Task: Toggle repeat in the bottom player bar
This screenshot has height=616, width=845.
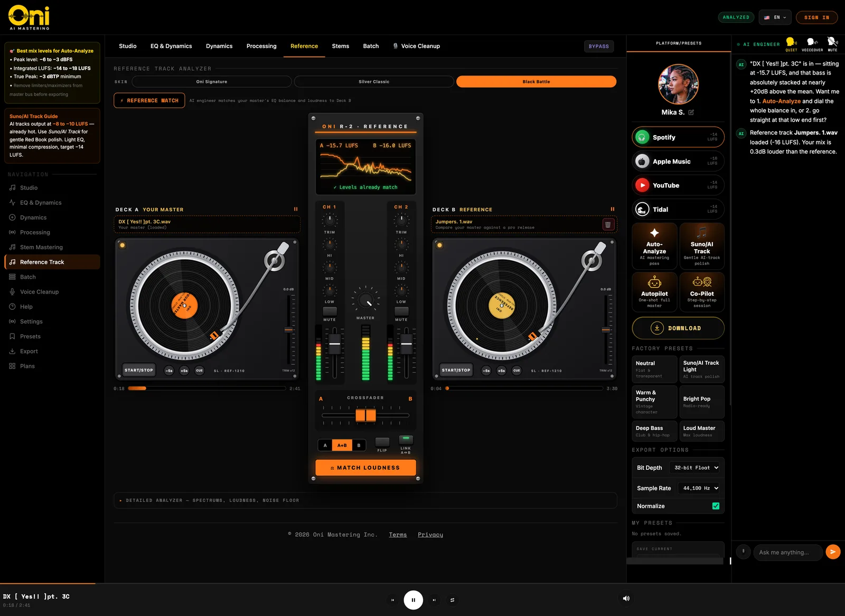Action: pos(452,600)
